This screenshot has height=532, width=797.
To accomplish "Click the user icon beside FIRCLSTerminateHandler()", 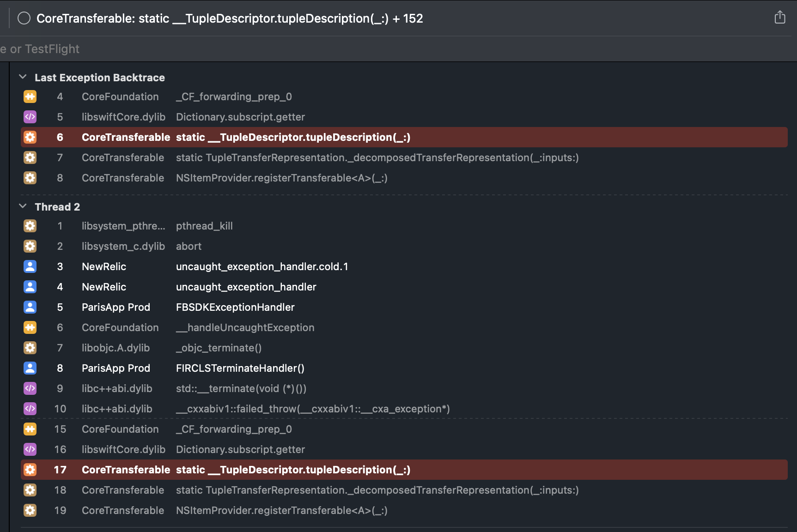I will (x=30, y=368).
